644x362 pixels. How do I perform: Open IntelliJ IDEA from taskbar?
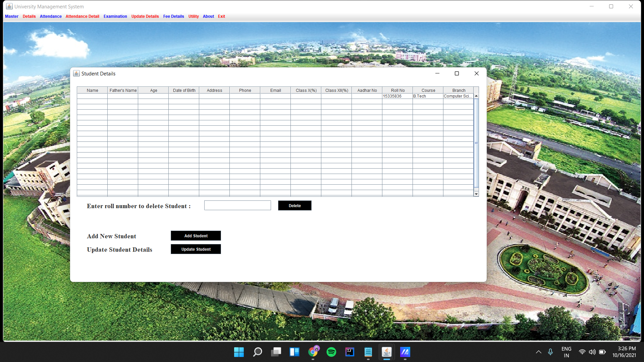(350, 352)
